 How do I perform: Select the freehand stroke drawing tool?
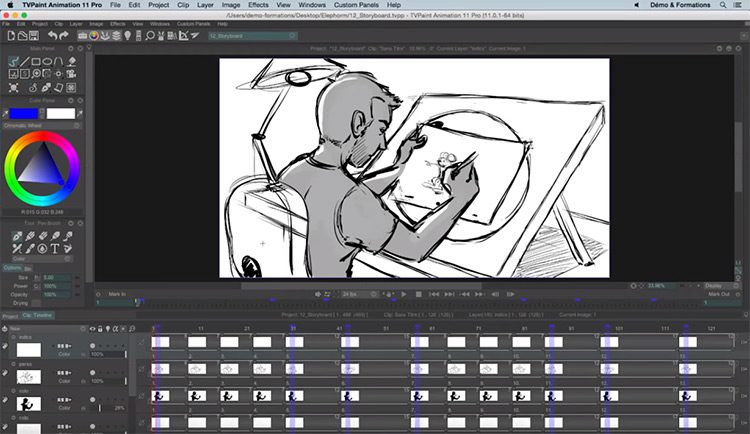click(14, 61)
